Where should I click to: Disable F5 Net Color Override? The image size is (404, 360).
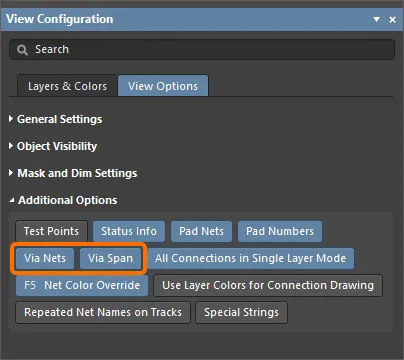[82, 285]
